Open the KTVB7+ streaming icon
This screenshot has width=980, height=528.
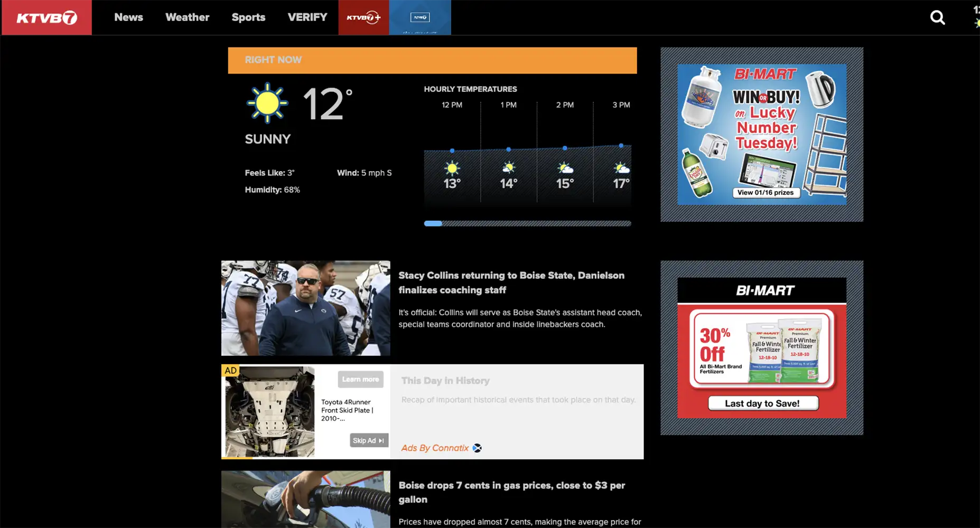tap(363, 17)
